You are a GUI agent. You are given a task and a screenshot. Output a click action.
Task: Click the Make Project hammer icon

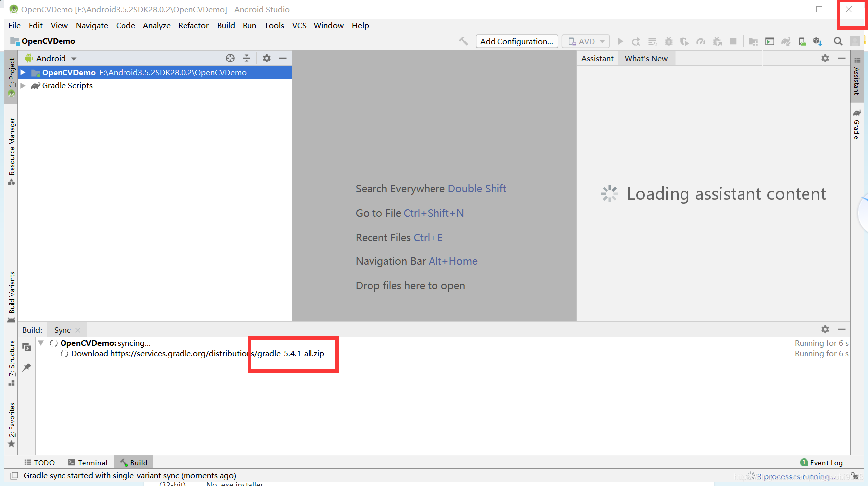pyautogui.click(x=463, y=41)
